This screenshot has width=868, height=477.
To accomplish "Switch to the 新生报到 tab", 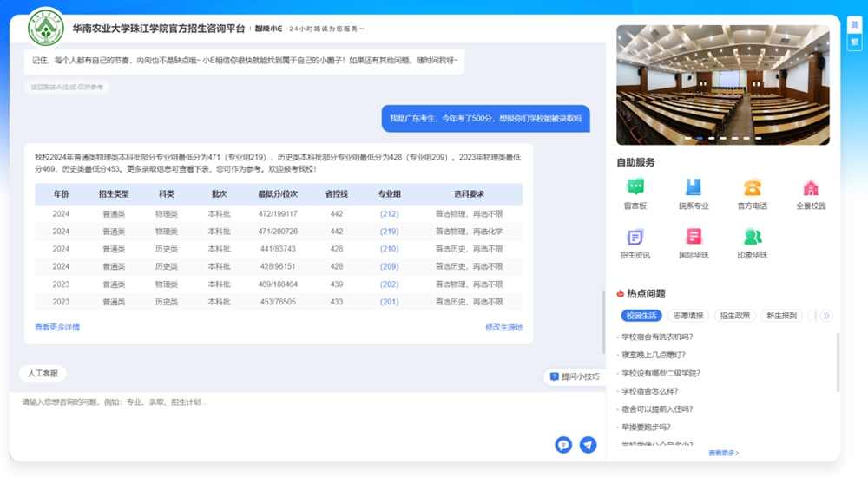I will coord(781,316).
